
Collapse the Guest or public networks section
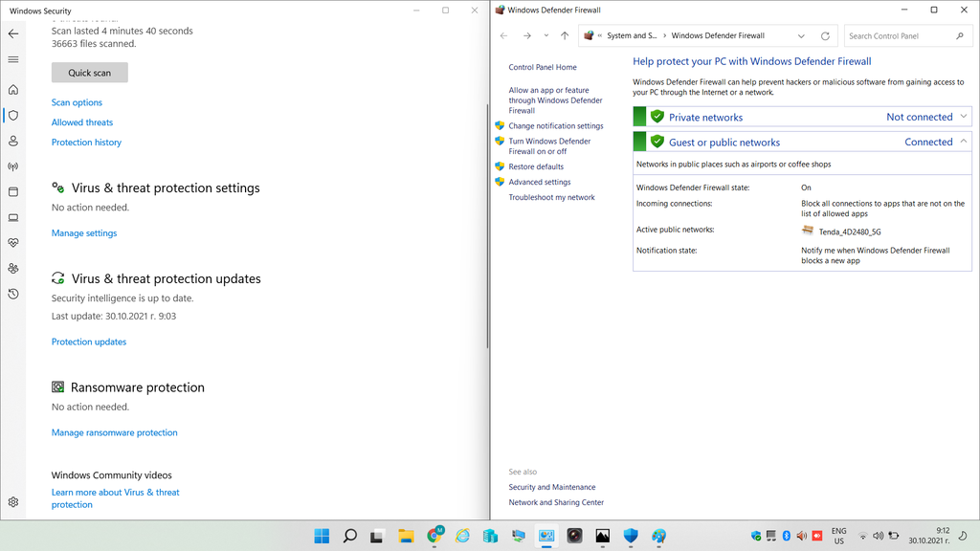point(963,142)
